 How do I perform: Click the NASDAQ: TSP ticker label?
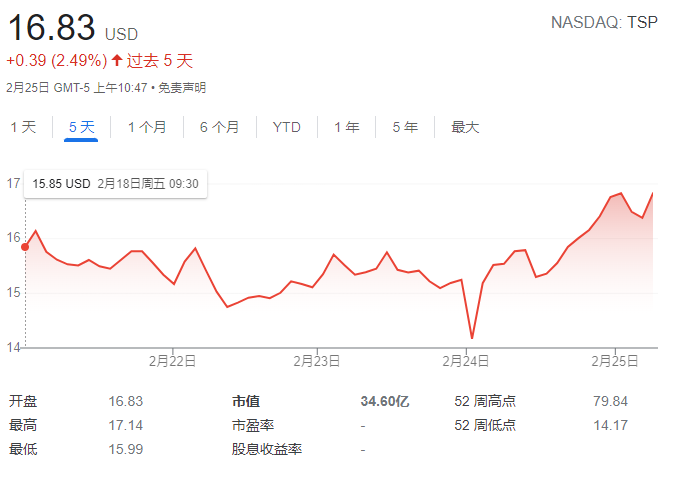click(604, 22)
